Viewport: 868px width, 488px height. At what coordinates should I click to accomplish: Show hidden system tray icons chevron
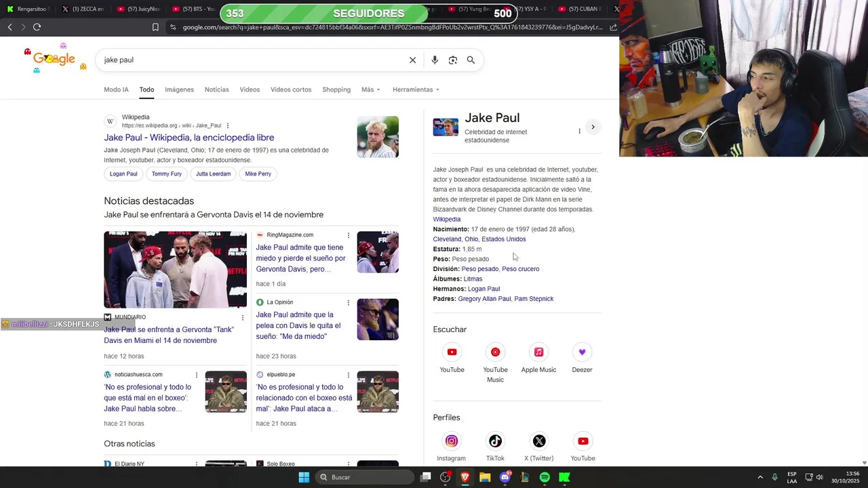click(760, 477)
